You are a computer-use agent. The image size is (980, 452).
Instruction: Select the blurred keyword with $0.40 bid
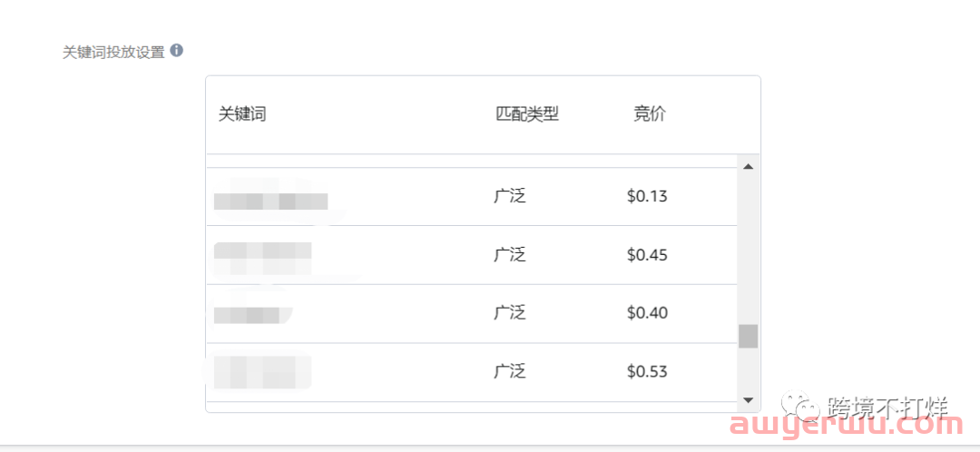[248, 315]
